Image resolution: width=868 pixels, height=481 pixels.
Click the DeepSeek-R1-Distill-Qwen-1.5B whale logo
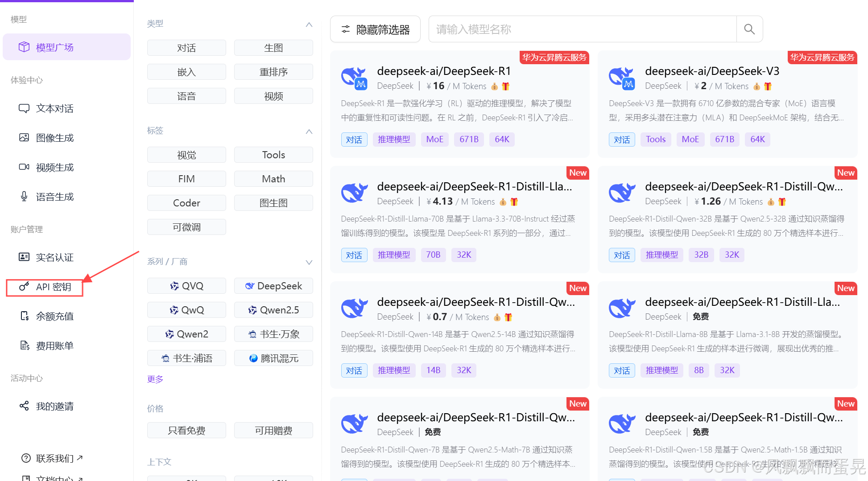[x=622, y=424]
